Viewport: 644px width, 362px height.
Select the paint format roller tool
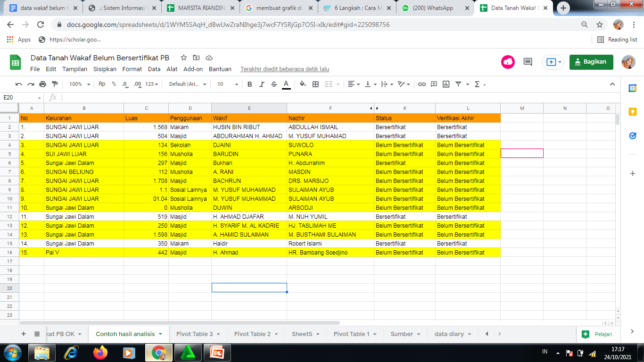[55, 84]
